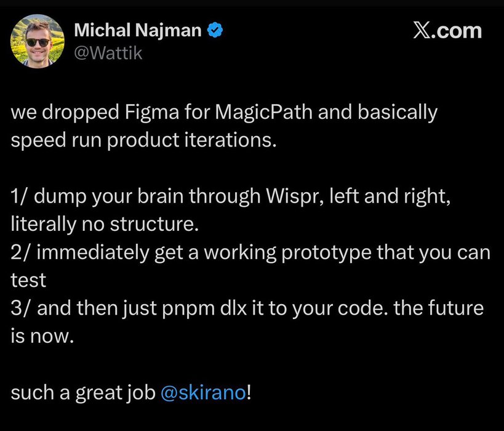Open the @Wattik handle

tap(108, 53)
